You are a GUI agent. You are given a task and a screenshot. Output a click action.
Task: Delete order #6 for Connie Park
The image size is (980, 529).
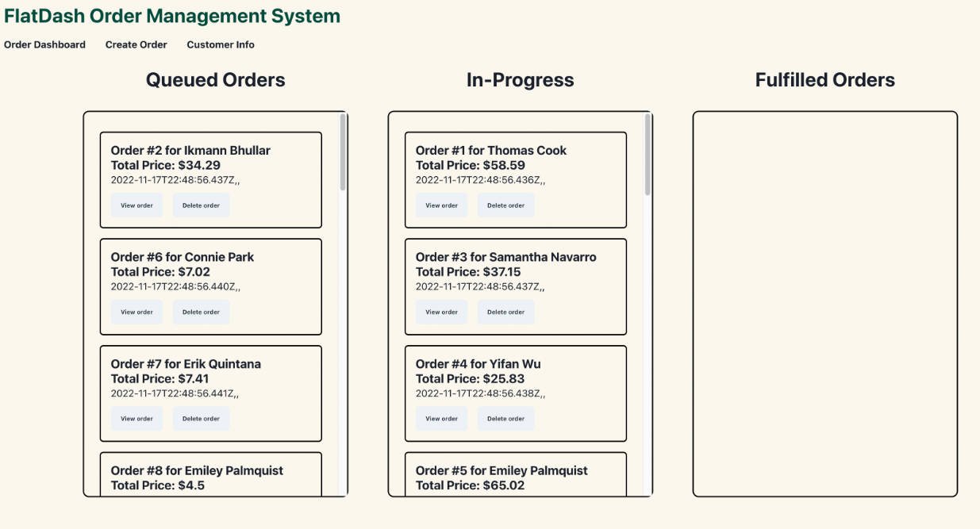click(202, 312)
